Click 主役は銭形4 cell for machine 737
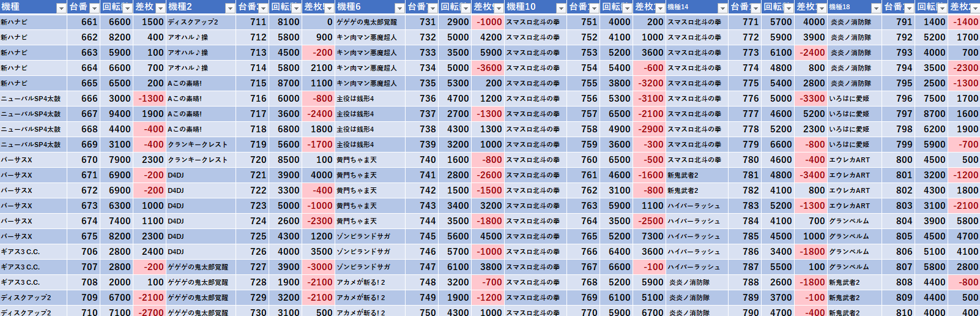This screenshot has width=980, height=316. coord(371,114)
